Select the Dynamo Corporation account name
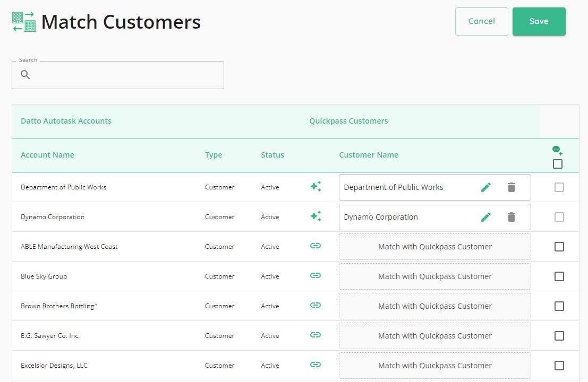The image size is (588, 382). (x=53, y=217)
